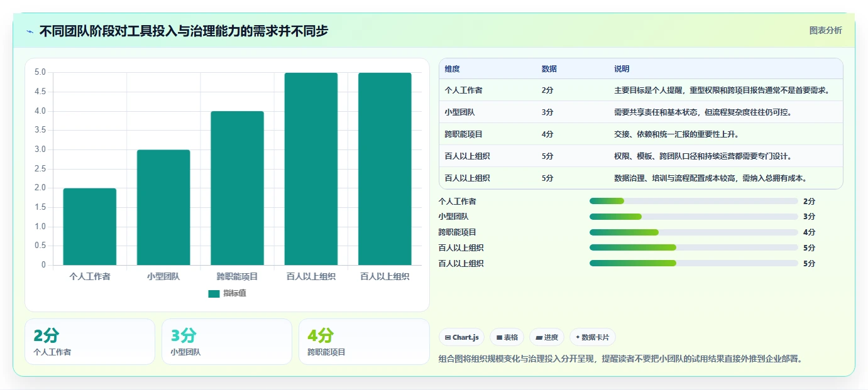Image resolution: width=868 pixels, height=390 pixels.
Task: Click the 维度 column header
Action: 452,69
